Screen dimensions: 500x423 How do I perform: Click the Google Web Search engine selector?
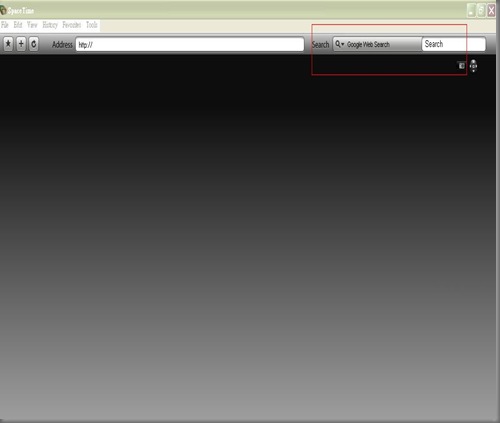[x=377, y=44]
